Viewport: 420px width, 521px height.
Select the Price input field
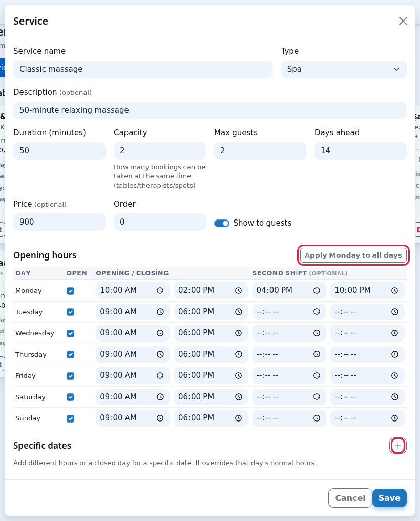click(x=59, y=222)
